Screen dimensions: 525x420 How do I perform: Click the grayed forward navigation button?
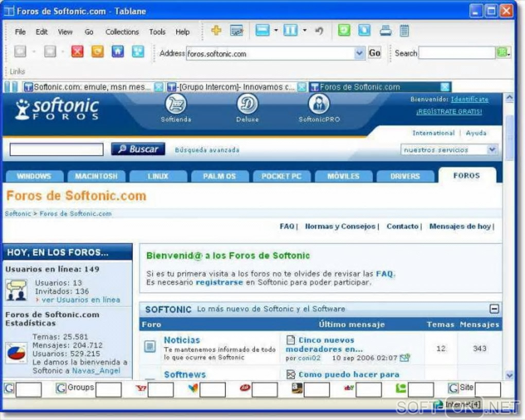50,51
